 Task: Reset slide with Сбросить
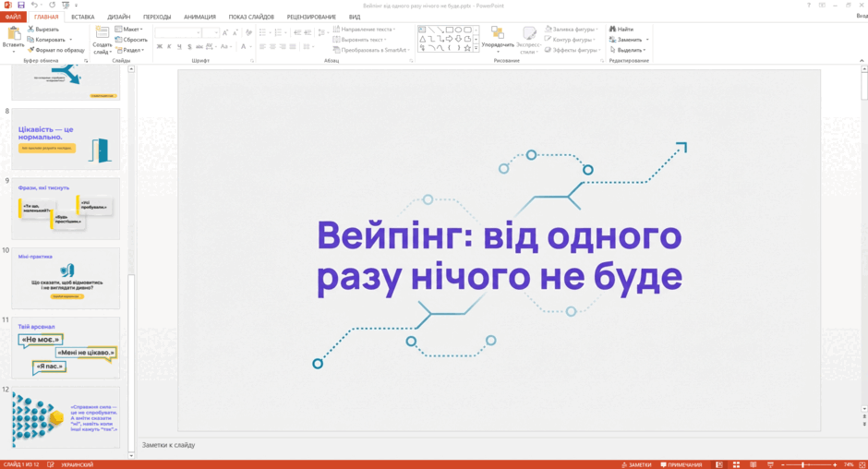point(131,40)
